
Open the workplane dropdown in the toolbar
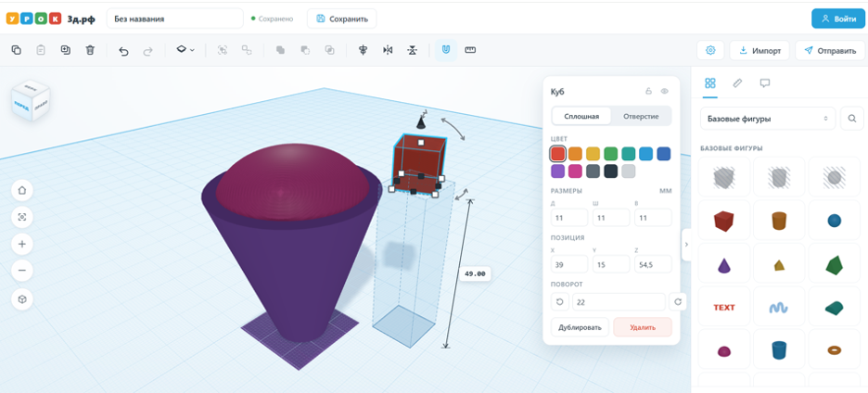tap(185, 50)
